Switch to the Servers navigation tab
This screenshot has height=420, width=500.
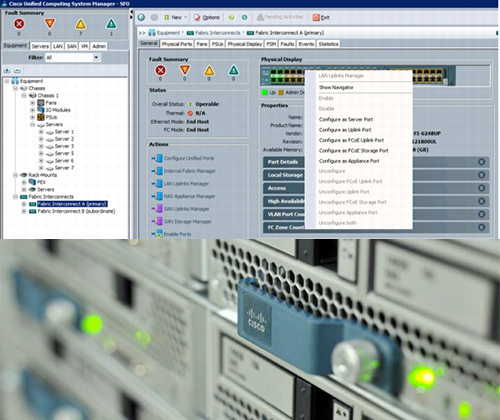(x=40, y=46)
